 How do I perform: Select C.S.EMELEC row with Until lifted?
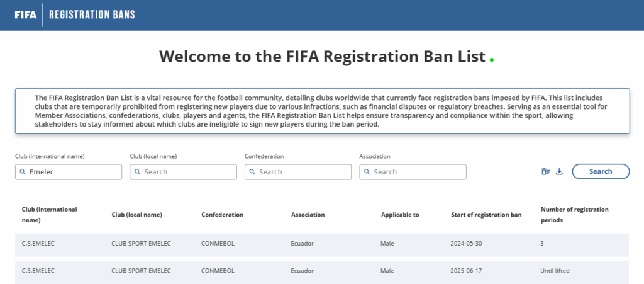pos(322,271)
